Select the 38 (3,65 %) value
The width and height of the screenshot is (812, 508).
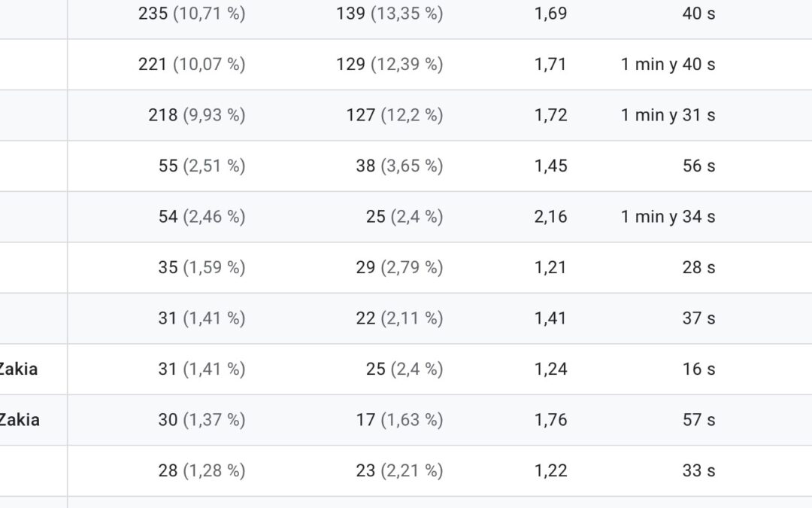[x=399, y=166]
